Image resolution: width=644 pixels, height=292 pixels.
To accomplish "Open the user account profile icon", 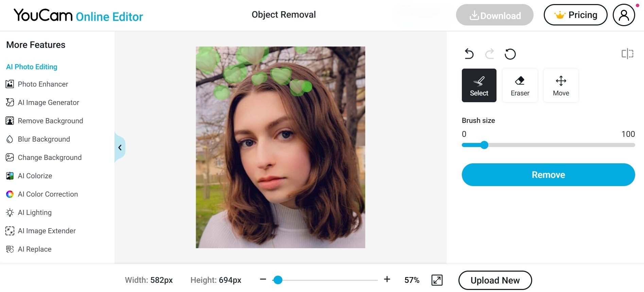I will [x=624, y=15].
